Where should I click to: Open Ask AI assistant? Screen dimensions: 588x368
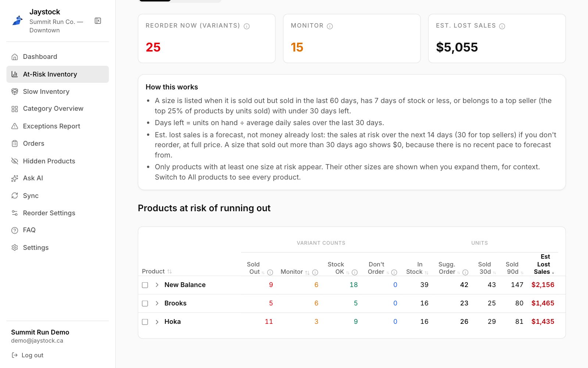[58, 178]
